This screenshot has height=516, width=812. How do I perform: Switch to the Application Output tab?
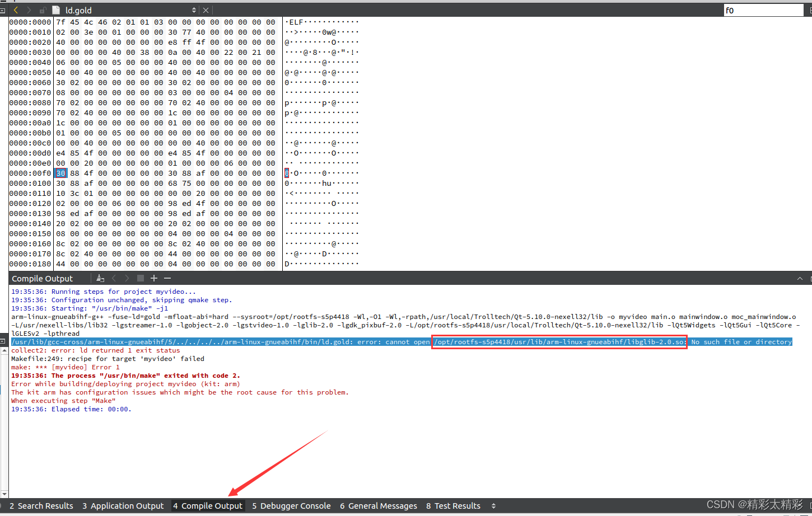(123, 506)
